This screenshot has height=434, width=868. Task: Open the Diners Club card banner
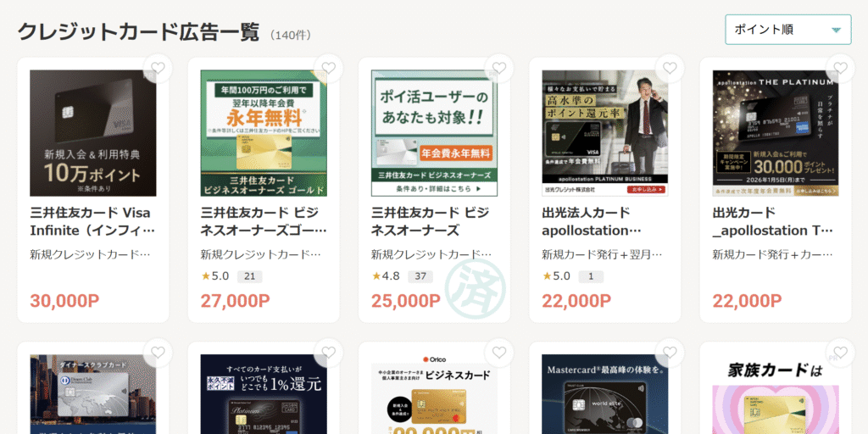click(x=93, y=394)
